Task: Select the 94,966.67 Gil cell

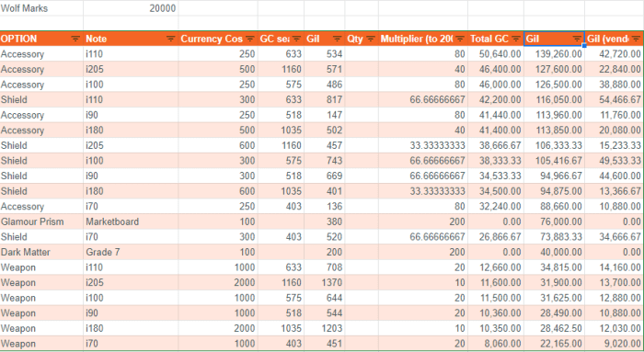Action: [x=554, y=176]
